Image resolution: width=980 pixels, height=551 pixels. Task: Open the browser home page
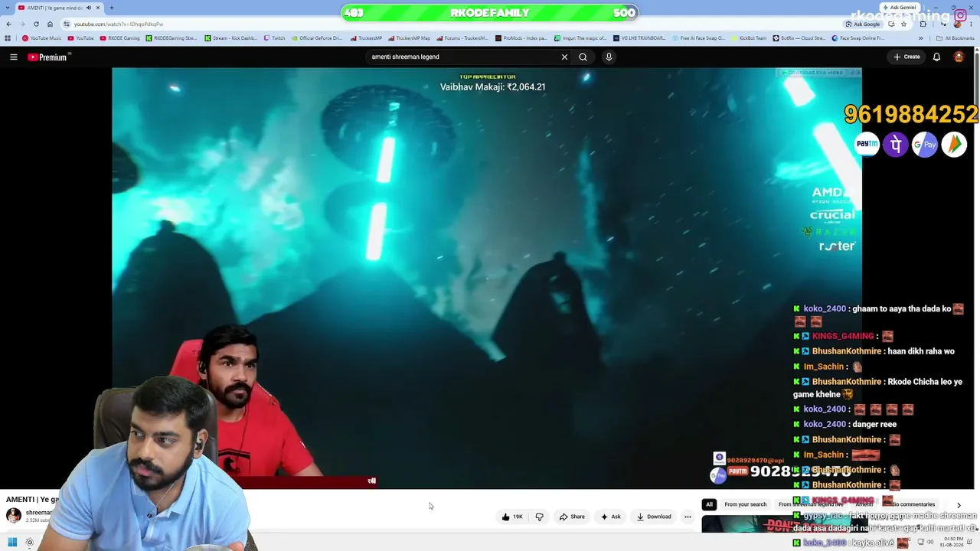(50, 24)
